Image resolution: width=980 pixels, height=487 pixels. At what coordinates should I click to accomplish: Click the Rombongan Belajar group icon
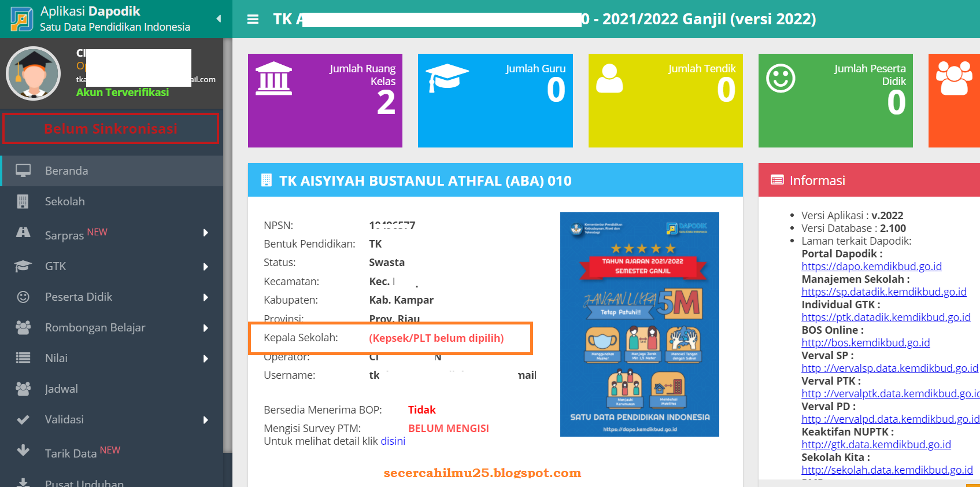point(23,327)
